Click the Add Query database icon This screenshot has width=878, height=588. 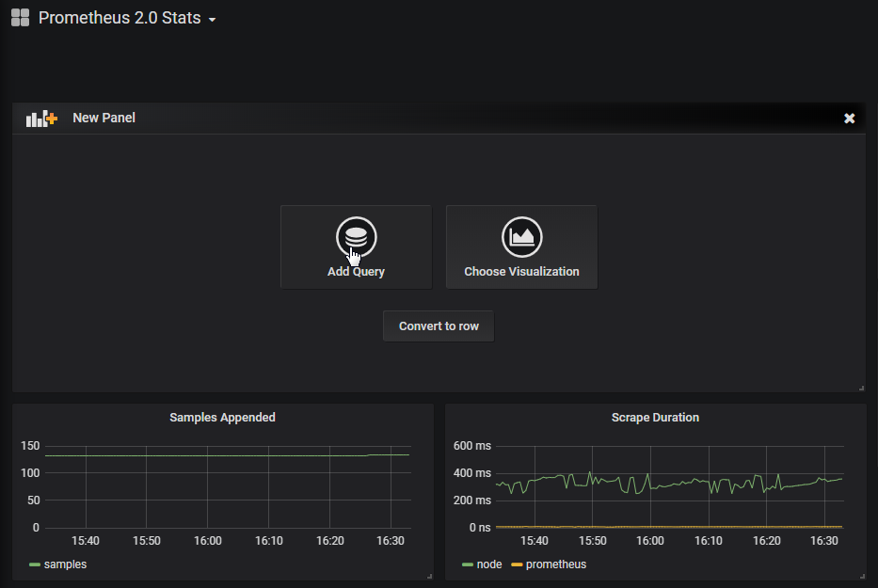click(356, 237)
